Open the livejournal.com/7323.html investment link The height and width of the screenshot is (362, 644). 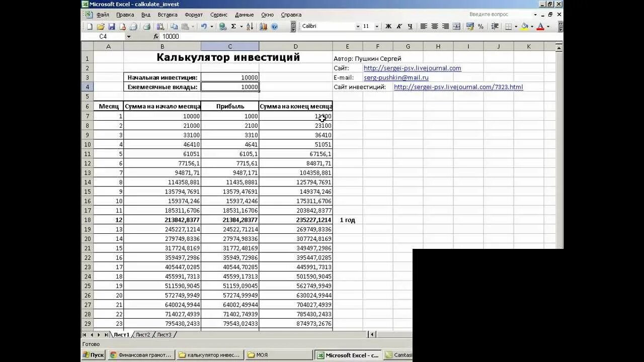tap(458, 87)
